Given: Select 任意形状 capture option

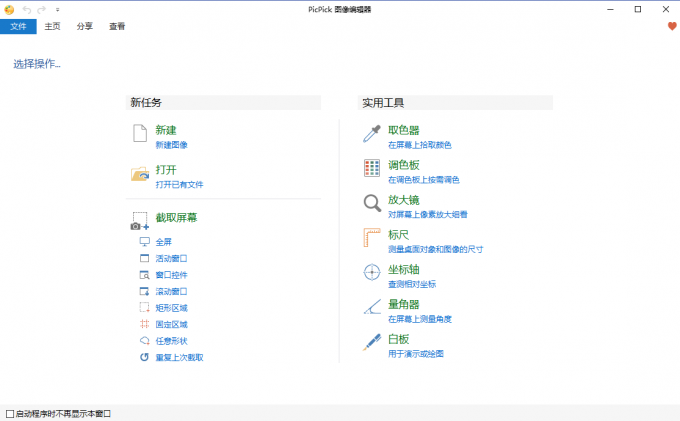Looking at the screenshot, I should [171, 341].
